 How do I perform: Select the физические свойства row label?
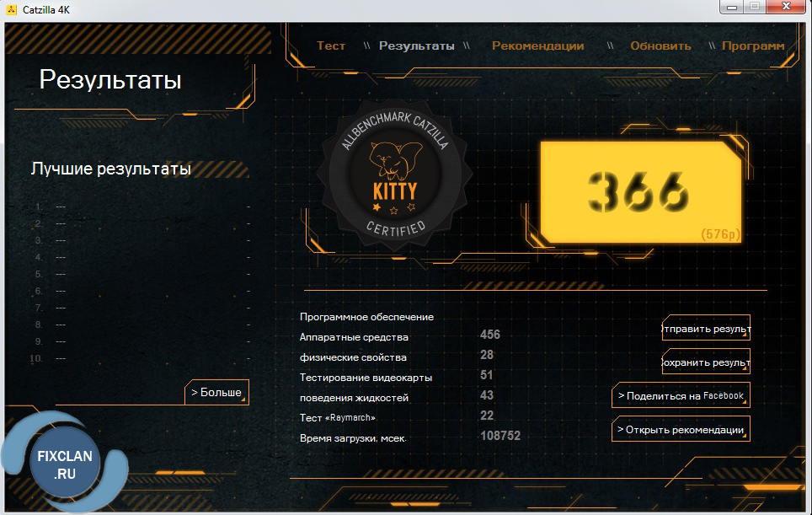353,357
